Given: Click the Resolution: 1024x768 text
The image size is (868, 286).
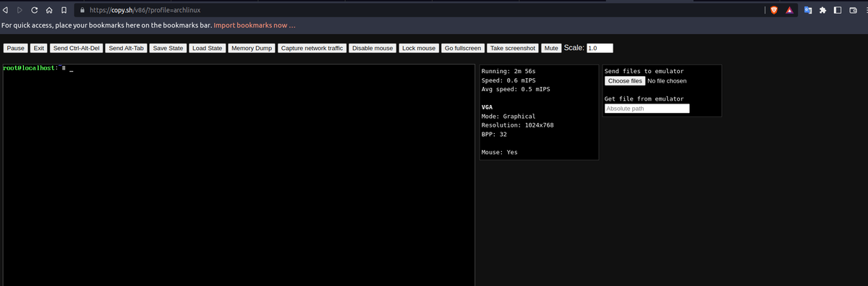Looking at the screenshot, I should pyautogui.click(x=517, y=125).
